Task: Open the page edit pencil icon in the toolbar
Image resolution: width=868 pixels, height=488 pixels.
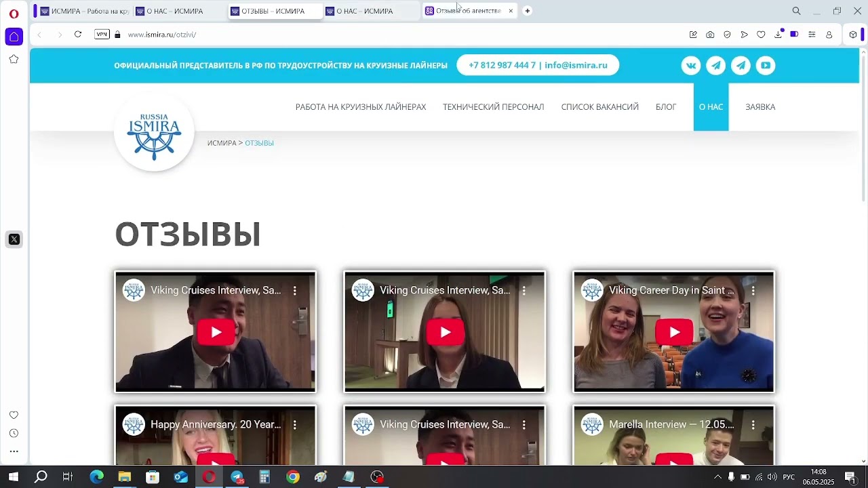Action: pos(693,35)
